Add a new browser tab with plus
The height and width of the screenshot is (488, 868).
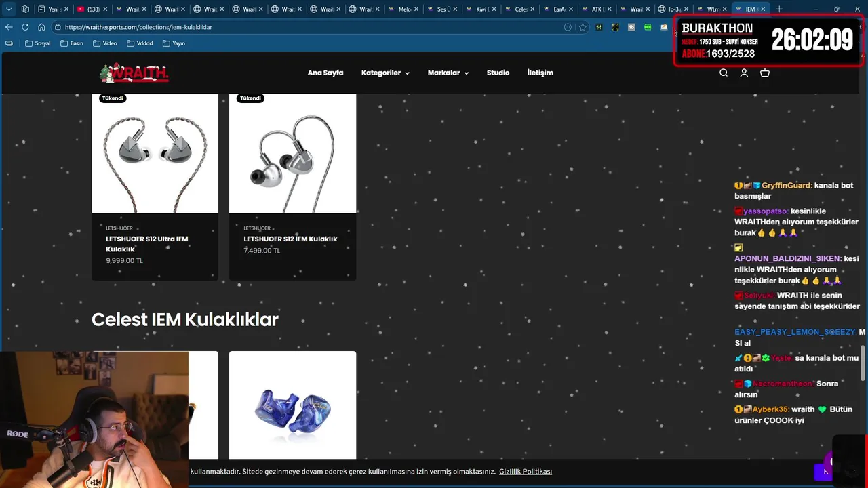pyautogui.click(x=779, y=9)
